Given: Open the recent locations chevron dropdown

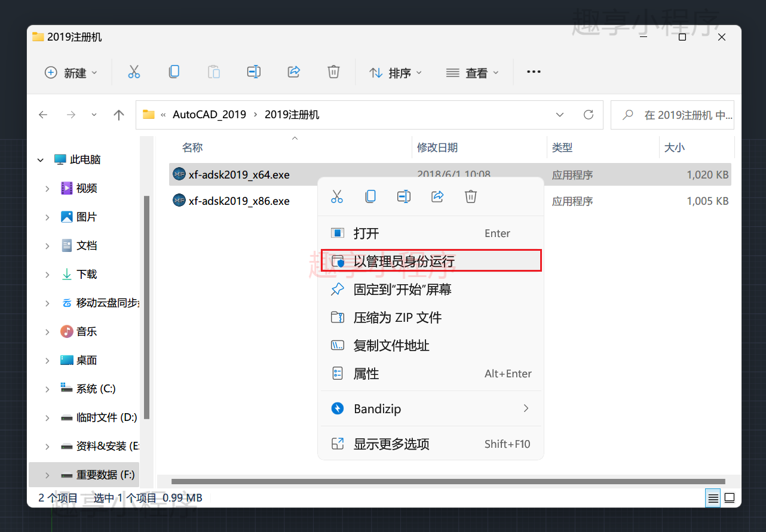Looking at the screenshot, I should 94,115.
